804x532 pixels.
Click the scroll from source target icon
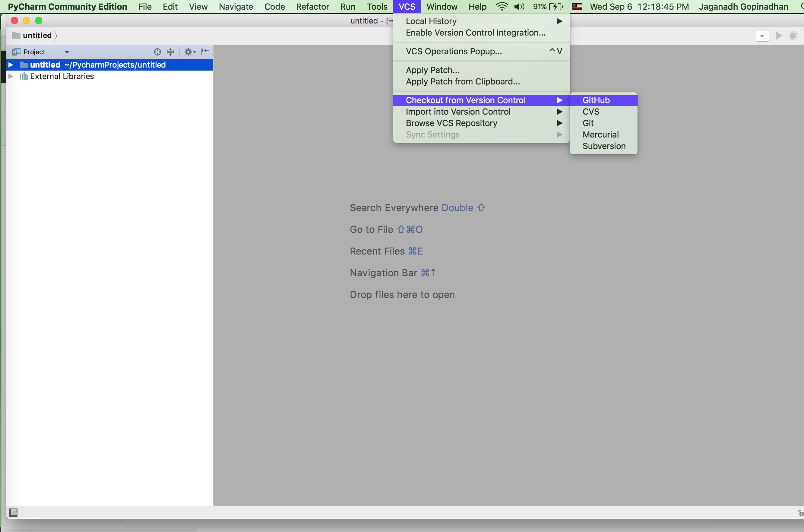coord(157,52)
